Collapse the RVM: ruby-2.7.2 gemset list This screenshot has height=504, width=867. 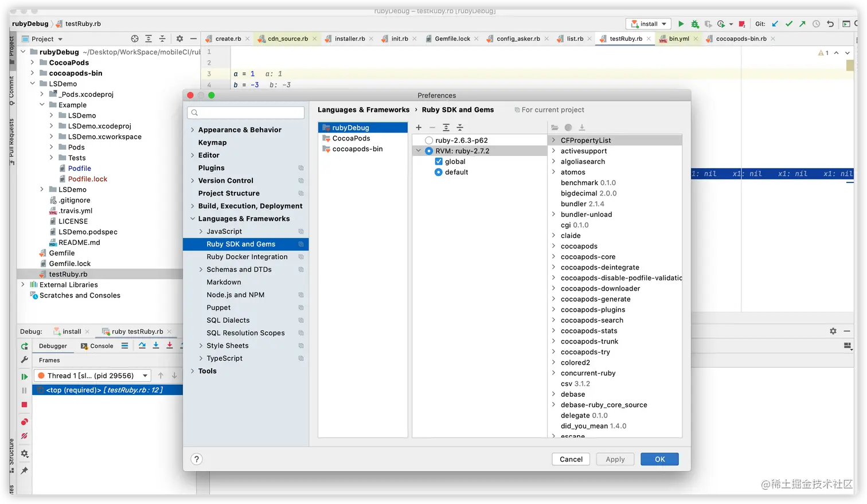pyautogui.click(x=419, y=151)
